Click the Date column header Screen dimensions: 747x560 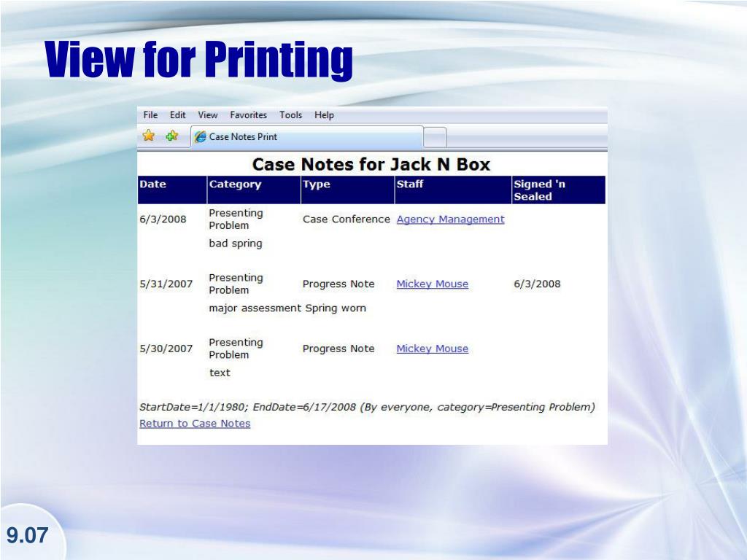(172, 190)
